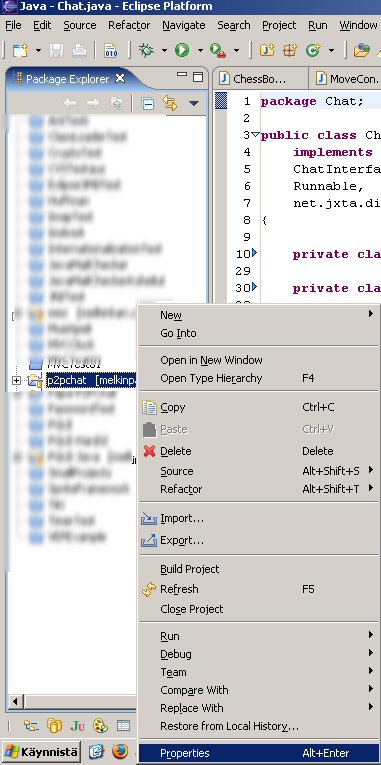381x765 pixels.
Task: Click the Forward arrow in Package Explorer
Action: 93,103
